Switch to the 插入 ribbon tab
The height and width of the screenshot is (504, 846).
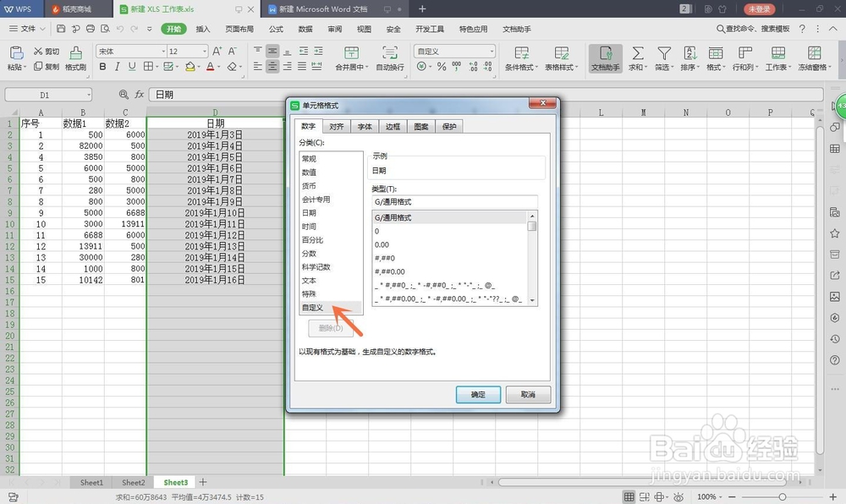coord(203,29)
